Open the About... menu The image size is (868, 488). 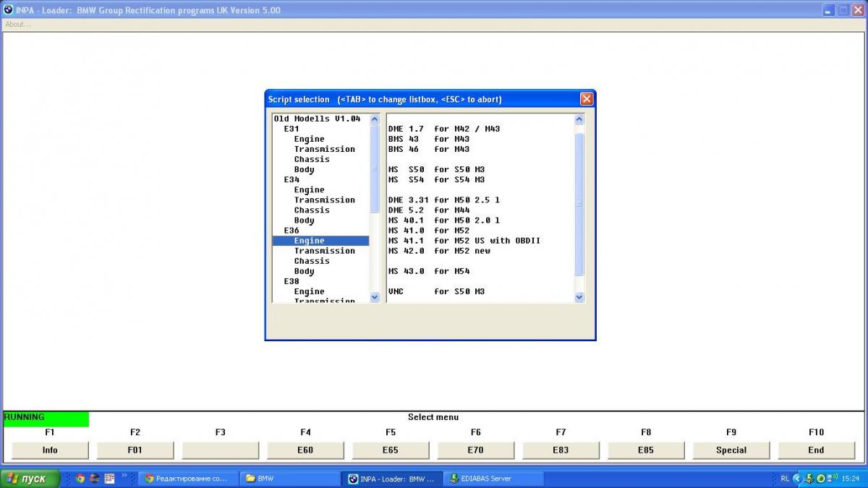pyautogui.click(x=18, y=24)
